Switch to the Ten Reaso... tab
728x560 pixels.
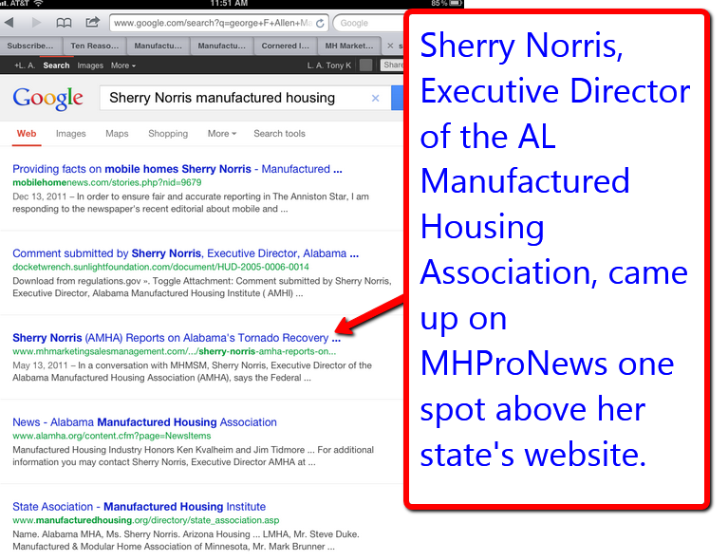coord(94,46)
